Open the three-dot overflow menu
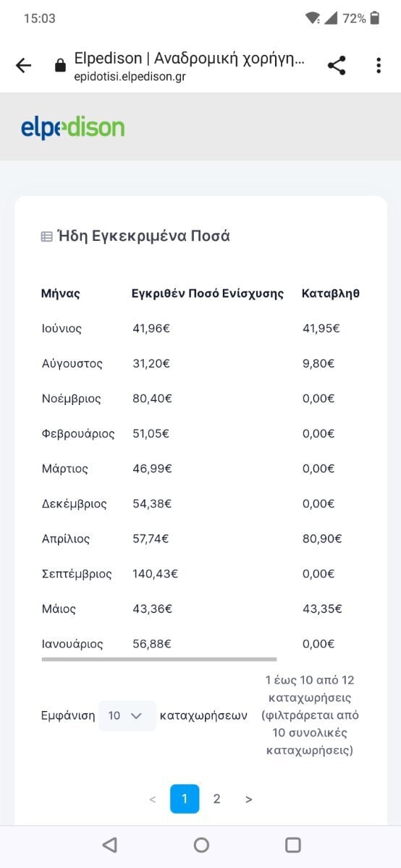 (x=378, y=66)
